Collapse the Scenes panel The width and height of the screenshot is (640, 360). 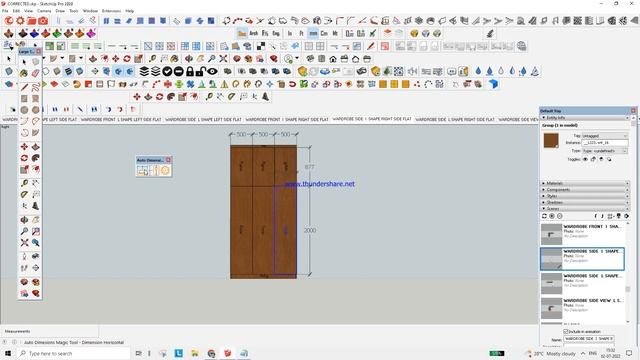[x=585, y=209]
